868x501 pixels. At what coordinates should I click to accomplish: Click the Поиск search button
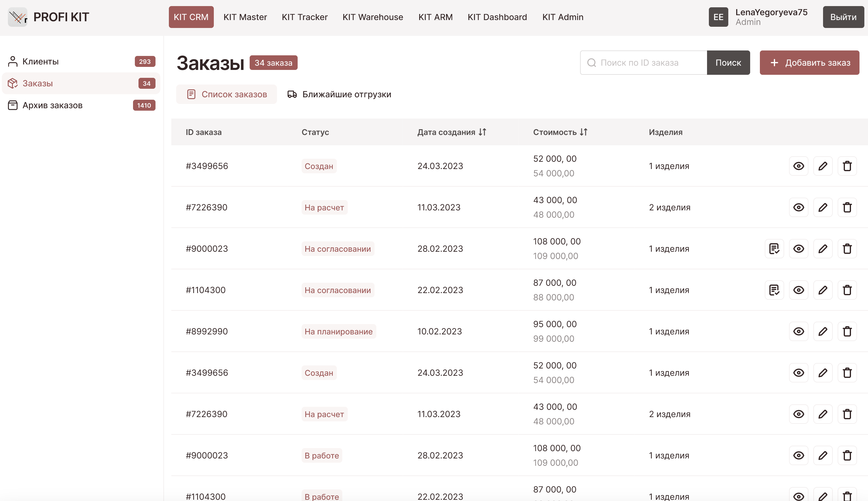[x=728, y=63]
